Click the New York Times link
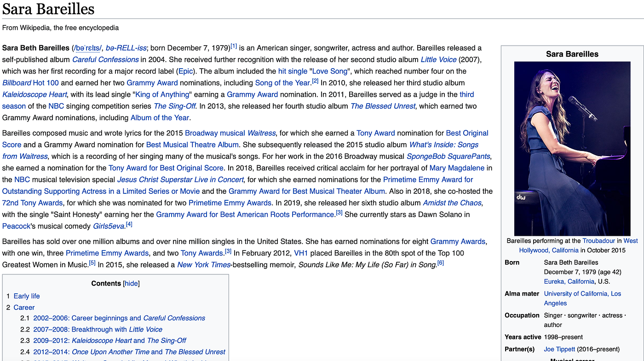Image resolution: width=644 pixels, height=361 pixels. pyautogui.click(x=205, y=265)
